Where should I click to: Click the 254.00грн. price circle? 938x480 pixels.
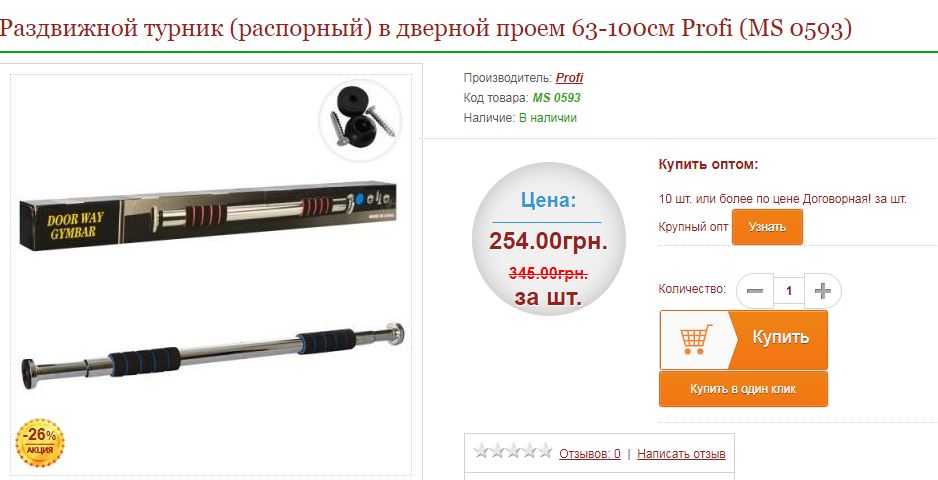click(548, 238)
